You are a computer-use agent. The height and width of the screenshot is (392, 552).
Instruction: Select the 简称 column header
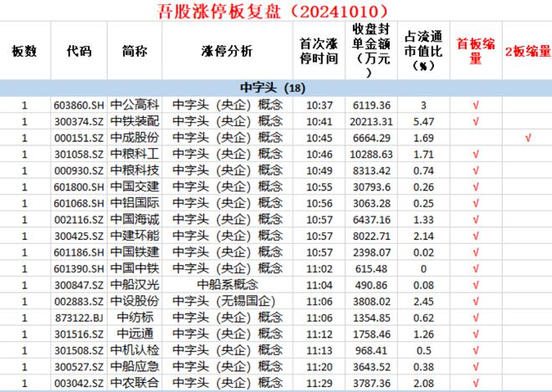click(x=135, y=51)
